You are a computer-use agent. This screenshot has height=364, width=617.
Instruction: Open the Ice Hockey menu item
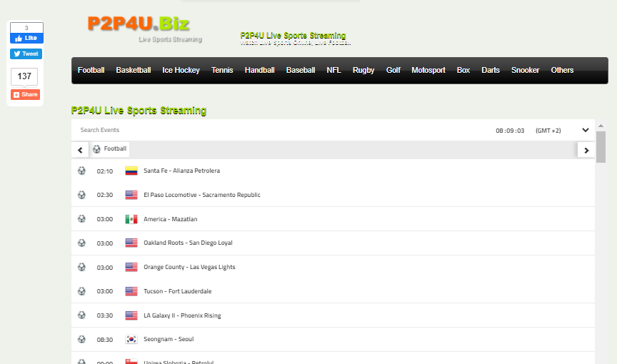coord(181,70)
